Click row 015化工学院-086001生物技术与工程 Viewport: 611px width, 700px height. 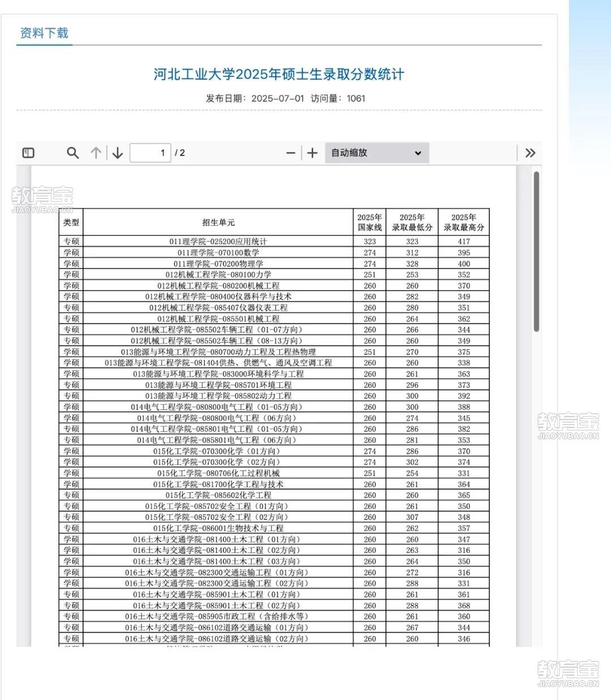[x=274, y=528]
